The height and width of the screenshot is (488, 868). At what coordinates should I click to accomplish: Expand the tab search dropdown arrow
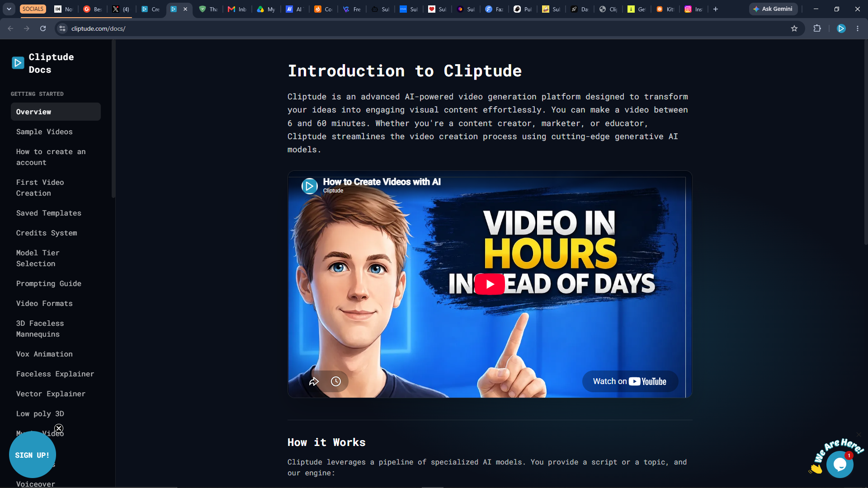tap(9, 9)
